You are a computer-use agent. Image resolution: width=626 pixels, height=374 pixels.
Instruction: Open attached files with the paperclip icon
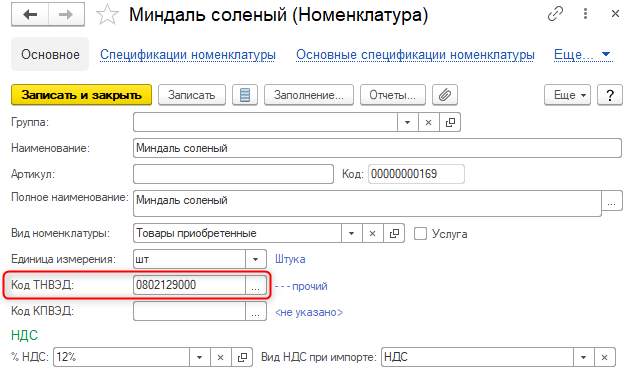point(445,95)
